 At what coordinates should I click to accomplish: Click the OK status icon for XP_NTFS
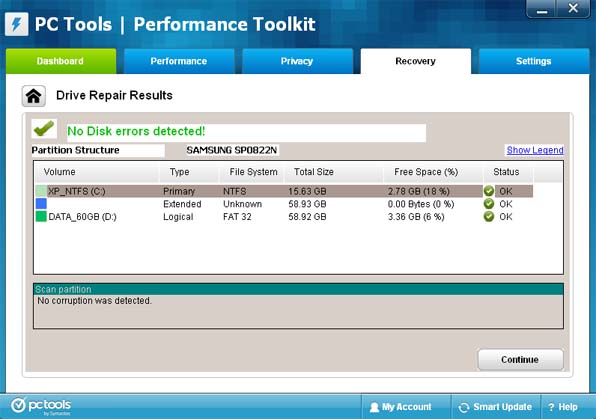point(489,191)
